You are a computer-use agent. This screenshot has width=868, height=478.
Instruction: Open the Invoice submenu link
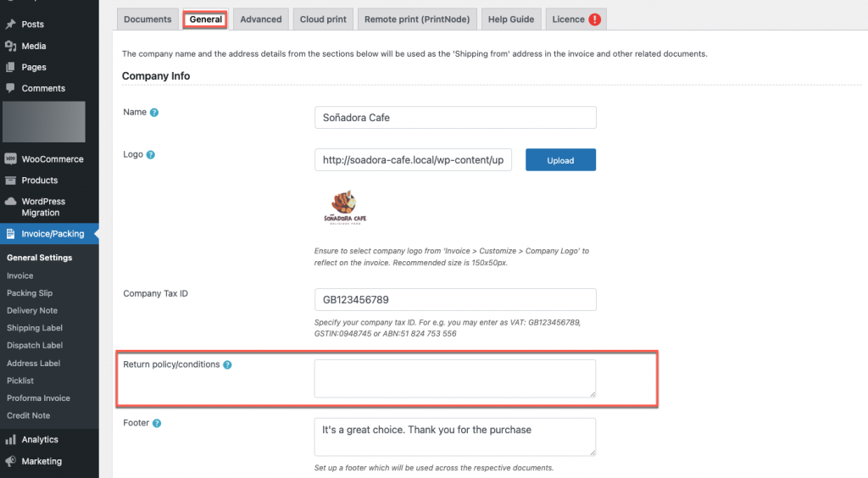pyautogui.click(x=20, y=275)
